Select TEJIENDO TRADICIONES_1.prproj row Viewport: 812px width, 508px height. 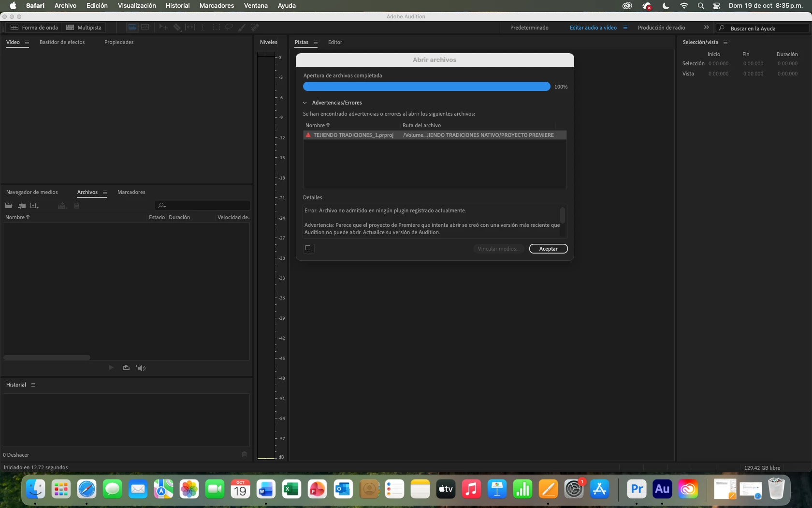click(x=435, y=135)
